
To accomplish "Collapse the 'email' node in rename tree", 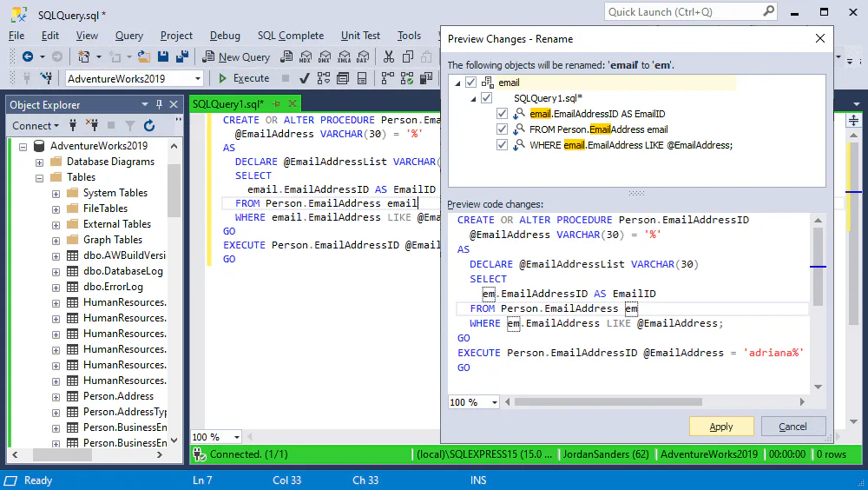I will coord(457,83).
